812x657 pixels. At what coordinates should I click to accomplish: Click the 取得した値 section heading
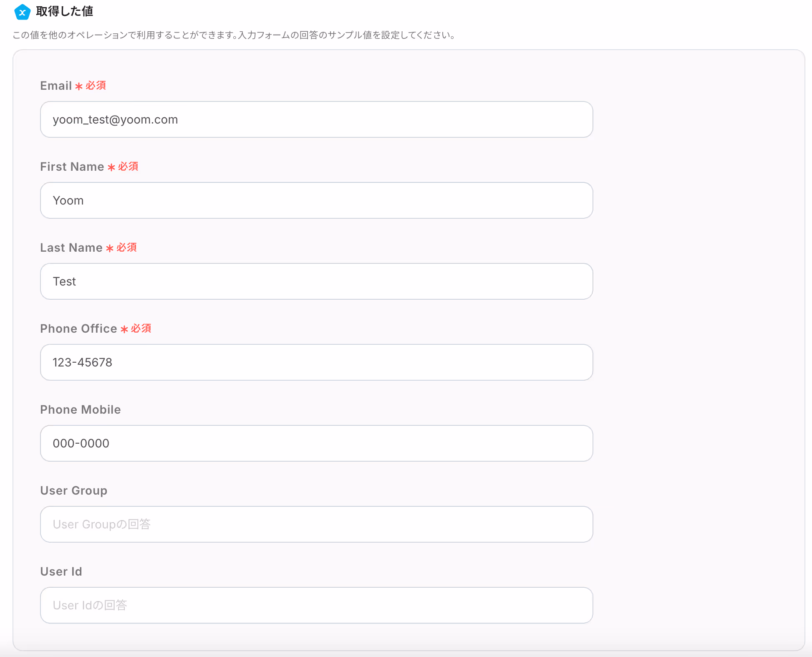[64, 11]
